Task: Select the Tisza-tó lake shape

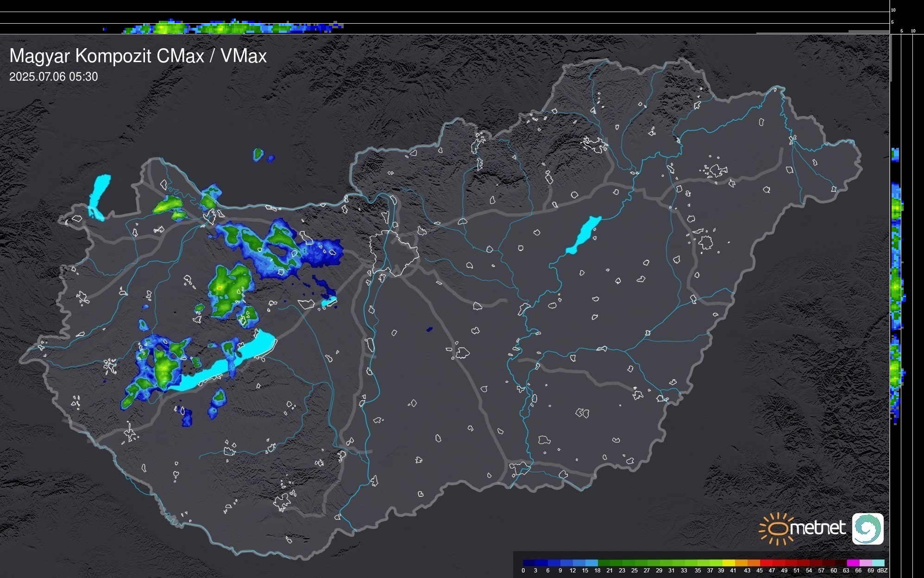Action: point(584,234)
